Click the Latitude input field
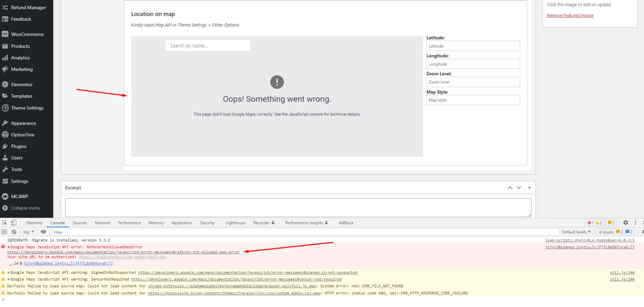This screenshot has width=644, height=307. coord(473,46)
